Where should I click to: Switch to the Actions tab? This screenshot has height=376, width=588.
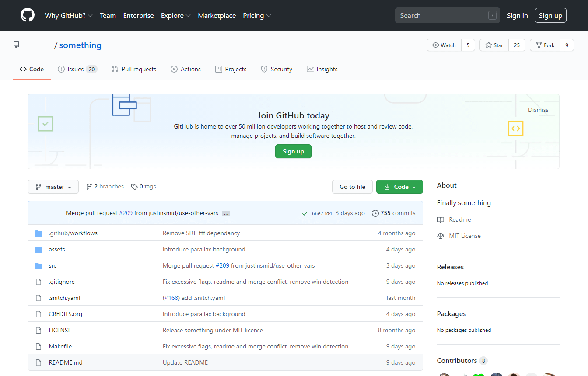pos(186,69)
